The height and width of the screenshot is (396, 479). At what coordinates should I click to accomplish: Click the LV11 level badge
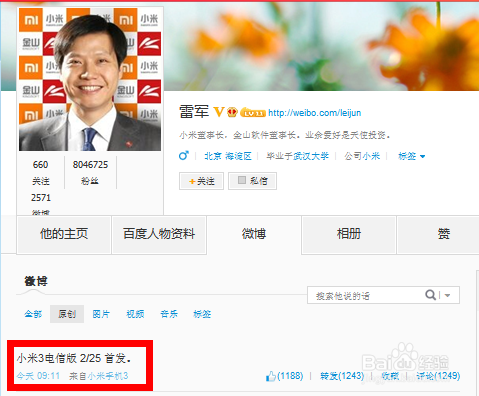point(253,112)
